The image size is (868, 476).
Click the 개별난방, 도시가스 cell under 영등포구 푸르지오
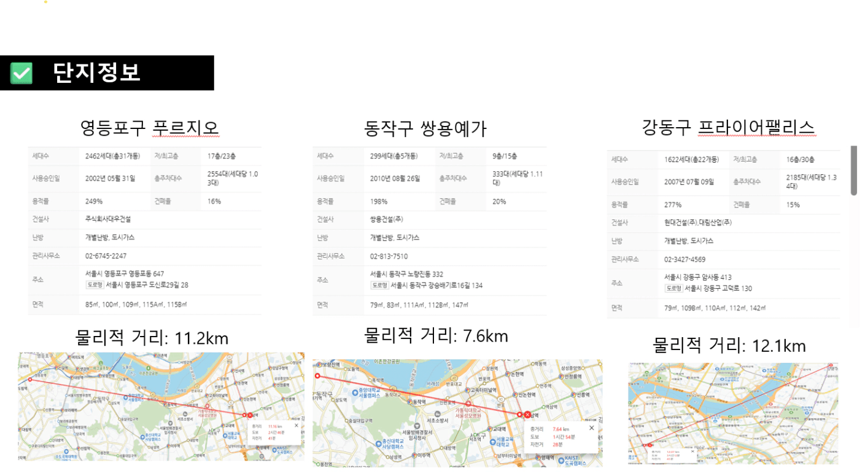110,237
